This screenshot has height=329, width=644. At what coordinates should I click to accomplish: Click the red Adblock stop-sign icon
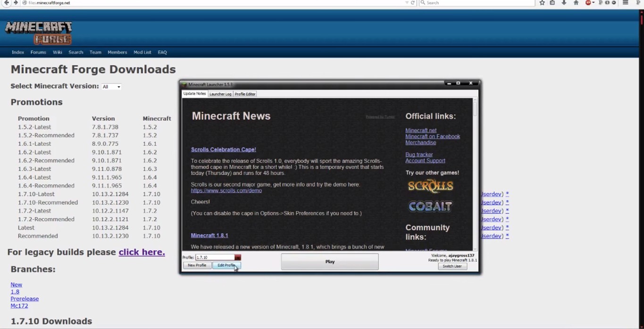pos(588,3)
